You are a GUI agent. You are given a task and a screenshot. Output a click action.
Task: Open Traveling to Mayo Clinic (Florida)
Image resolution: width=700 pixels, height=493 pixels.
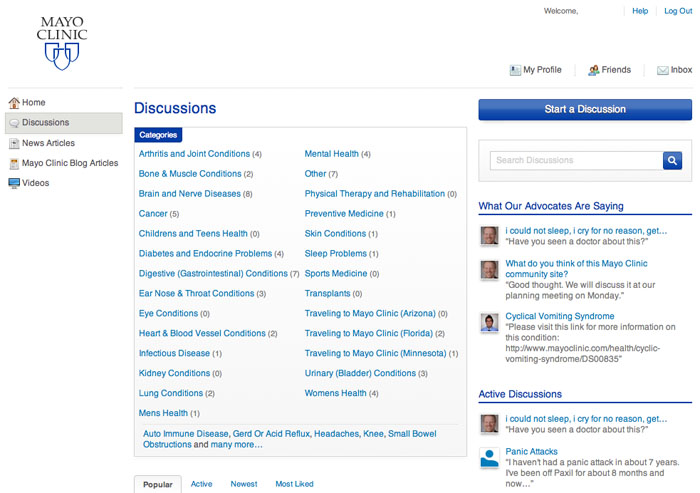tap(368, 334)
